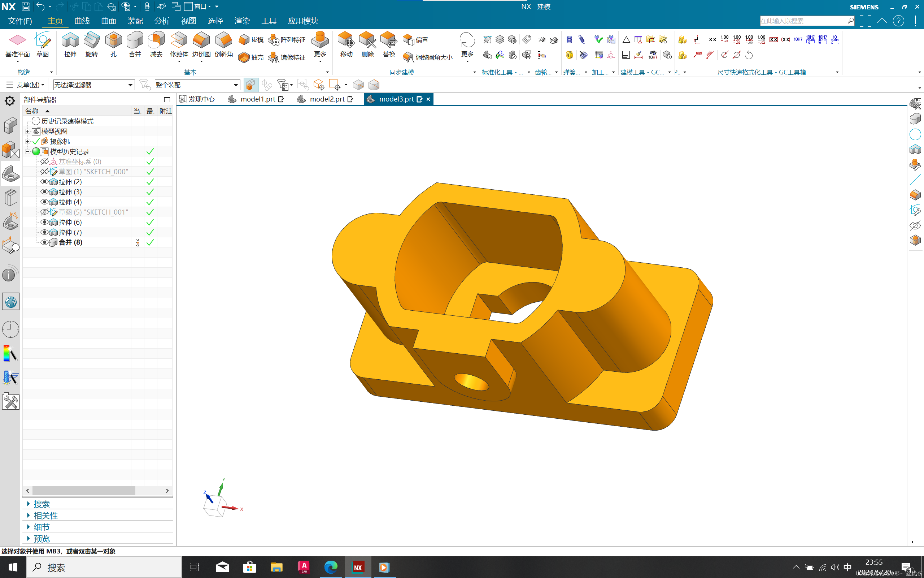Toggle visibility of 拉伸 (2)
The image size is (924, 578).
pyautogui.click(x=44, y=182)
